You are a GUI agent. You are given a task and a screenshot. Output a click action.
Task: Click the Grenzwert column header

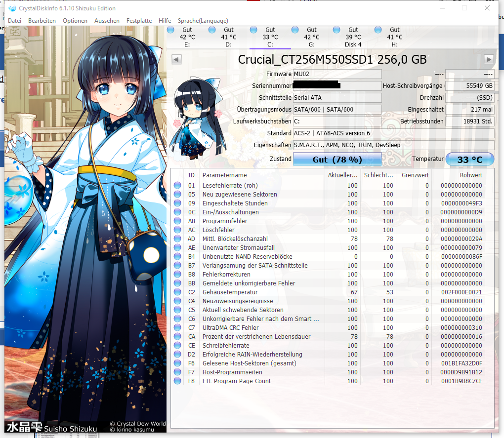(x=415, y=175)
